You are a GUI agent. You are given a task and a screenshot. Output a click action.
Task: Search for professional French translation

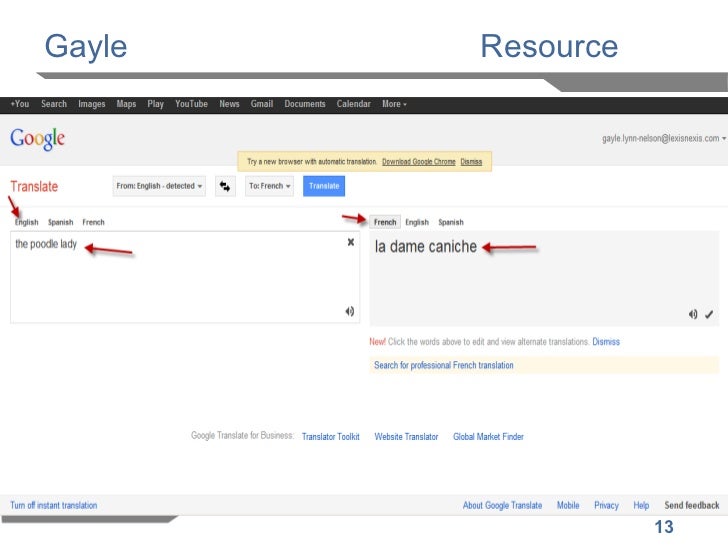tap(444, 365)
